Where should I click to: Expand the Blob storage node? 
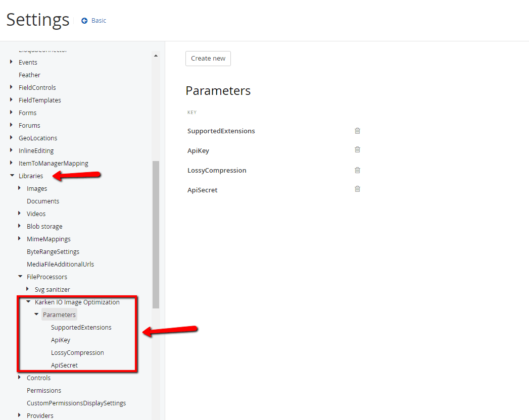pyautogui.click(x=20, y=226)
